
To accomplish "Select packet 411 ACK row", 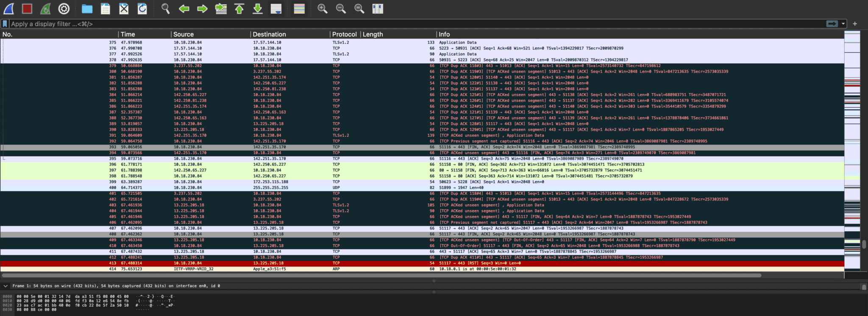I will tap(422, 252).
